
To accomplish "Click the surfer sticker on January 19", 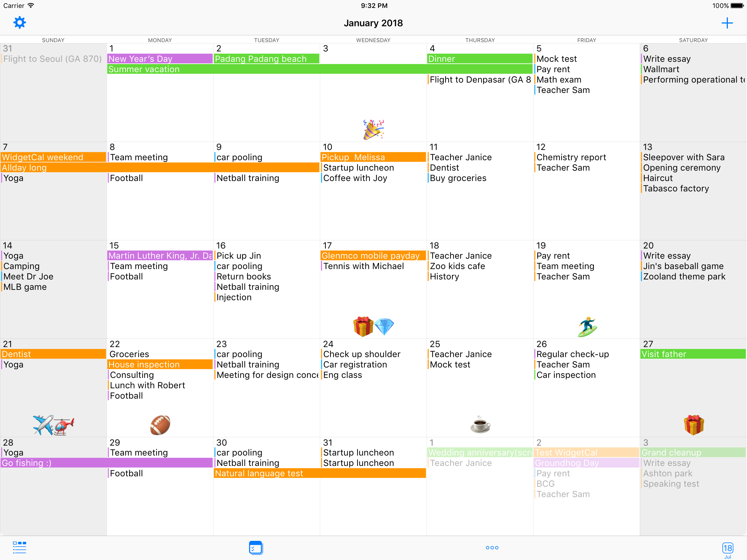I will click(x=587, y=325).
